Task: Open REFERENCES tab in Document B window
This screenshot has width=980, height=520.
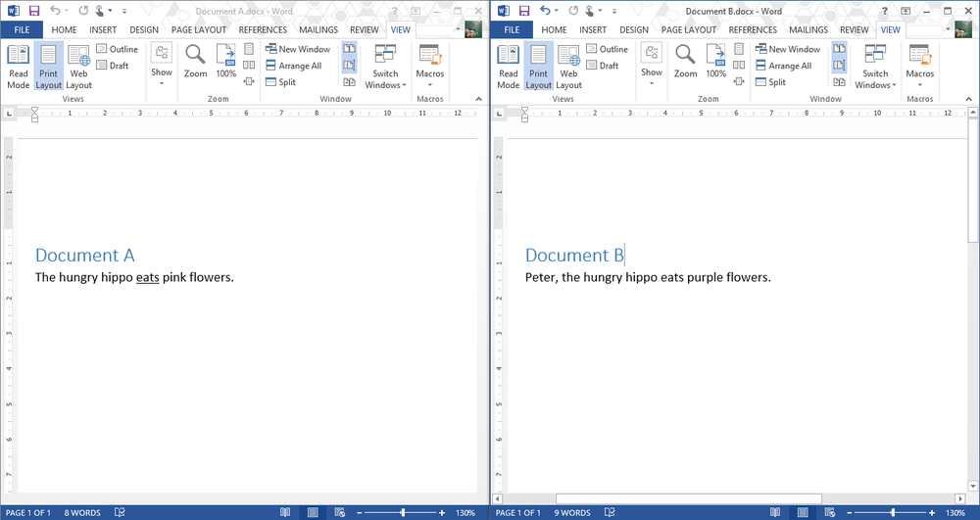Action: [x=753, y=29]
